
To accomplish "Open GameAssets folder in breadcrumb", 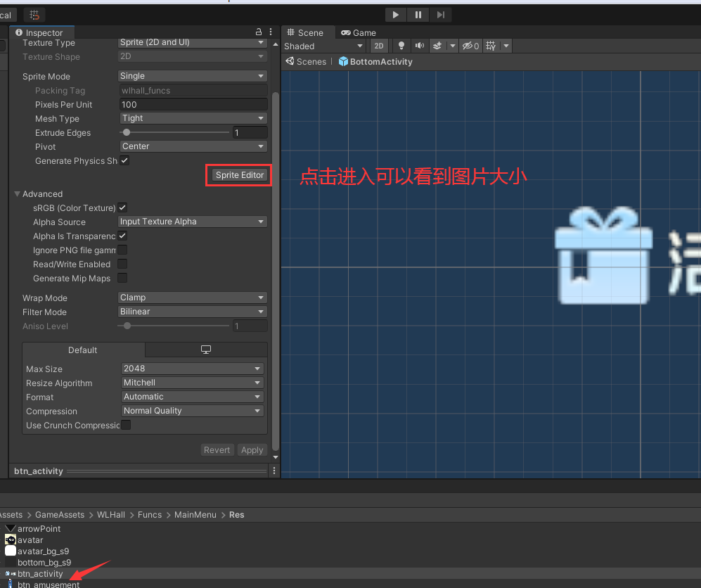I will 60,515.
